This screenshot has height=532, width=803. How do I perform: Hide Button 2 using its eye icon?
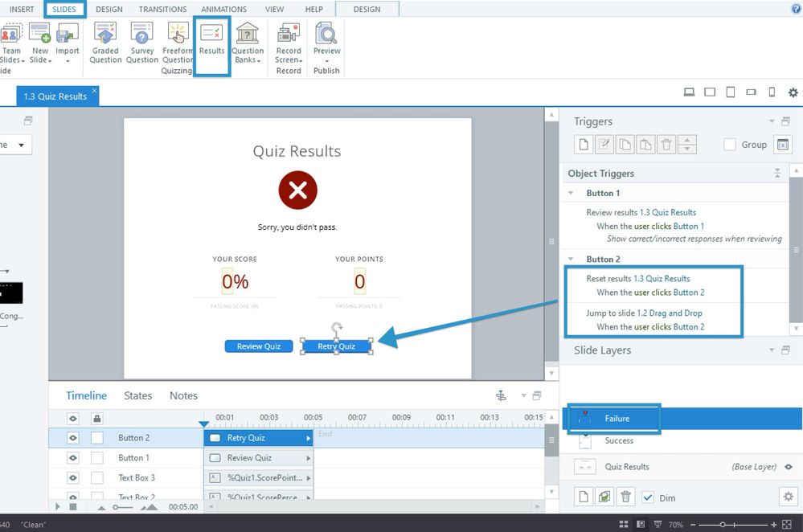coord(73,438)
